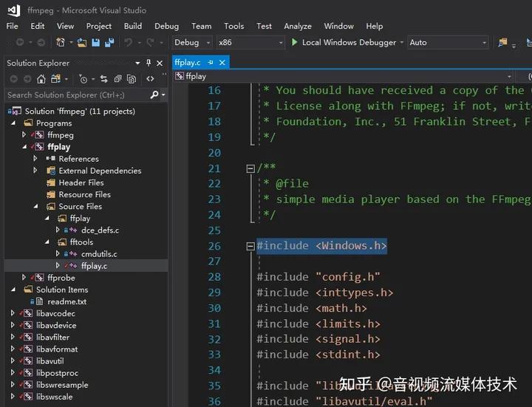
Task: Close the ffplay.c editor tab
Action: tap(222, 62)
